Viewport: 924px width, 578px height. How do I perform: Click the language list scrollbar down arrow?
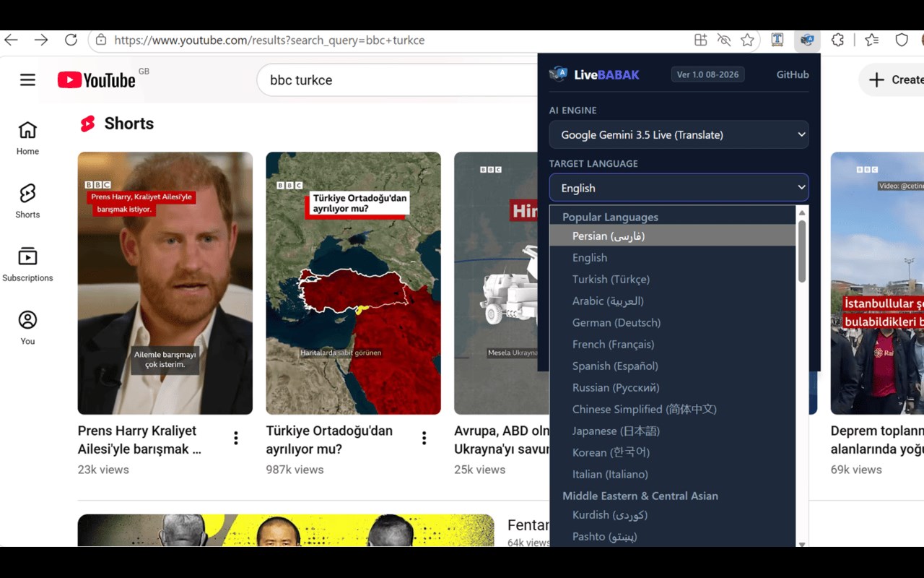pos(801,544)
